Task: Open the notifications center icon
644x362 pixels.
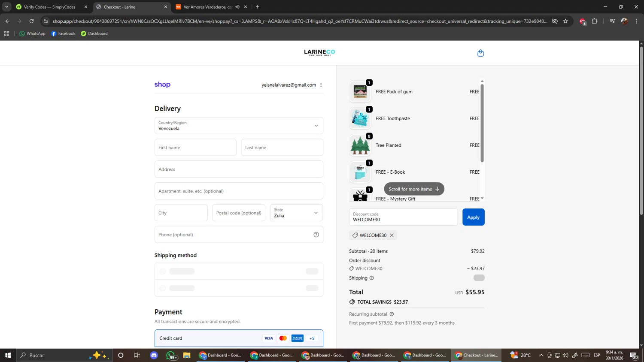Action: click(634, 355)
